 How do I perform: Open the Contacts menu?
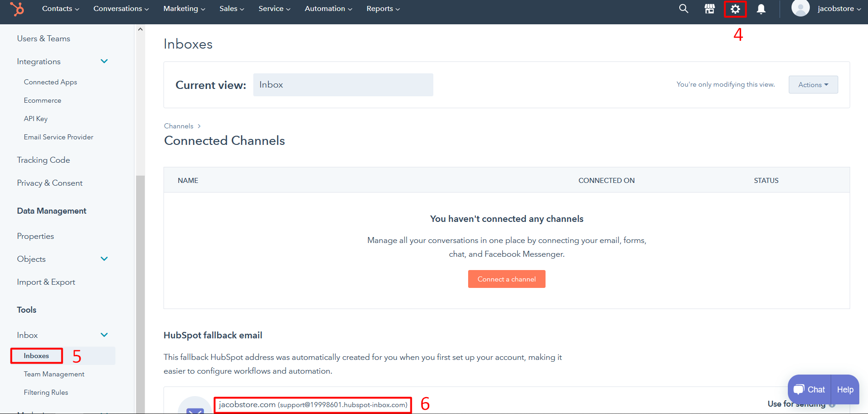60,9
